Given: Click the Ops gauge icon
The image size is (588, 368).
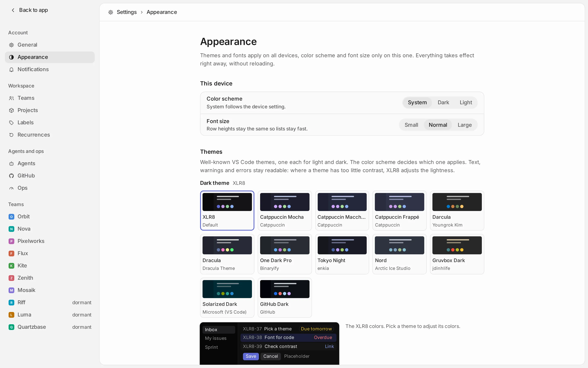Looking at the screenshot, I should [x=11, y=188].
